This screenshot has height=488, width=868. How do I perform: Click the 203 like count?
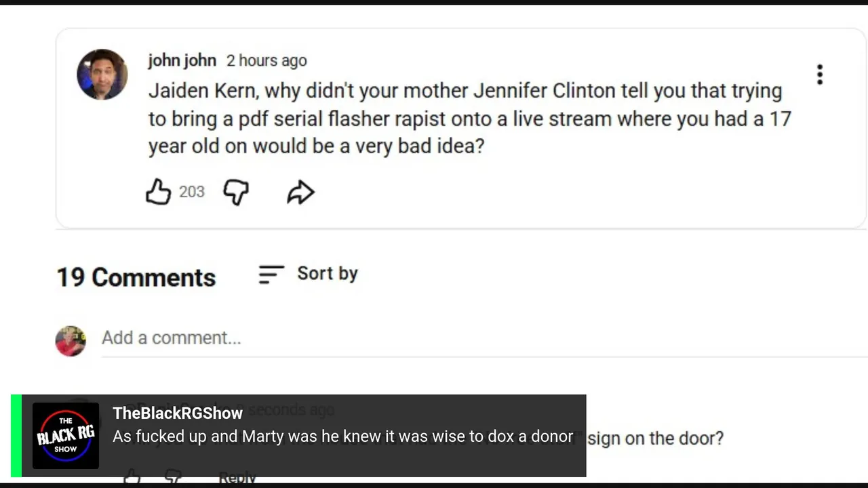click(191, 192)
